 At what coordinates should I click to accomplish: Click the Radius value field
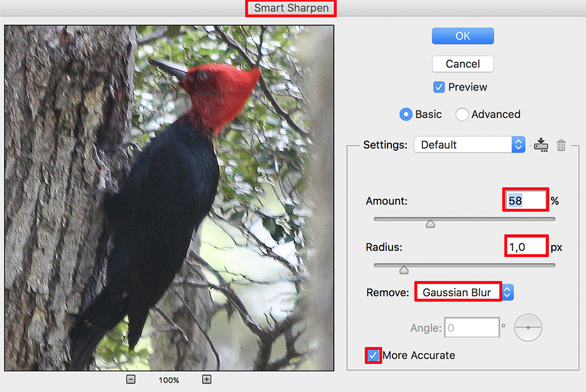(526, 247)
